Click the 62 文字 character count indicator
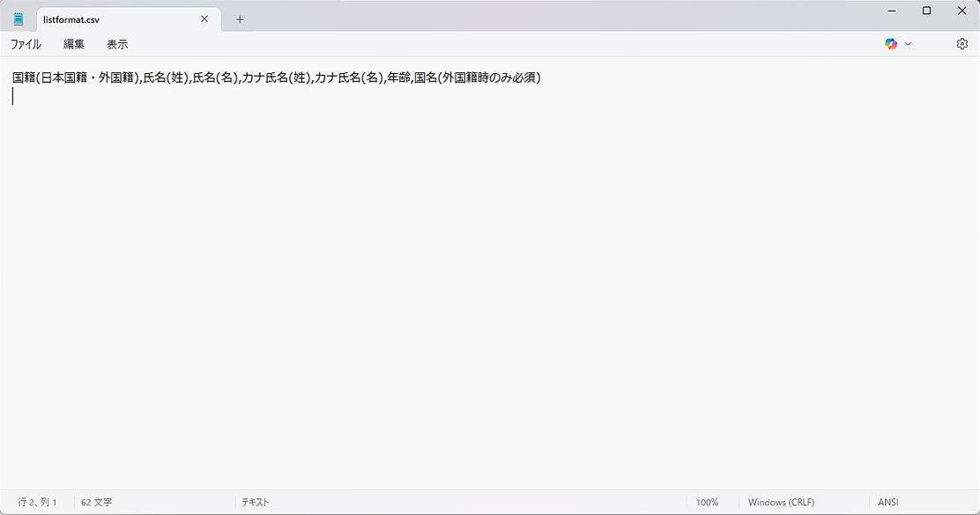Screen dimensions: 980x515 click(97, 502)
